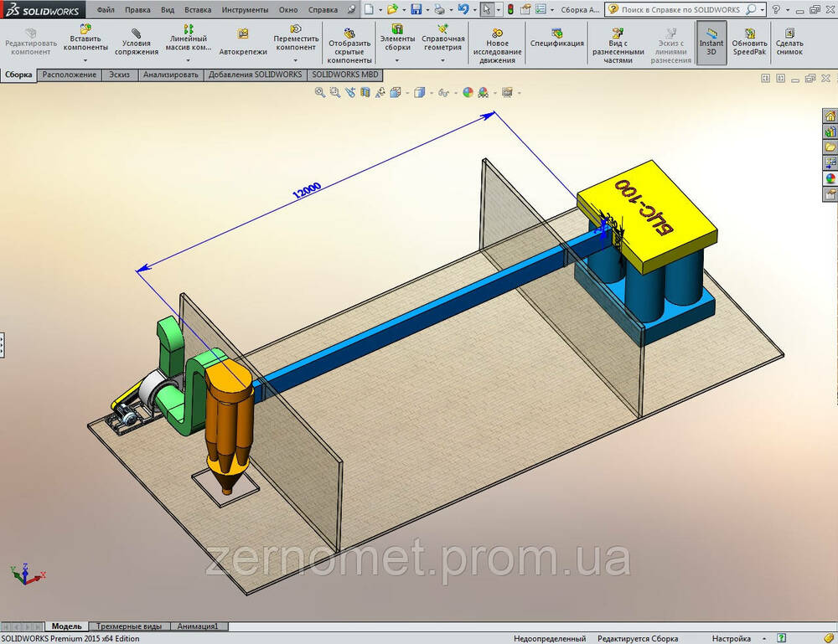Expand Элементы сборки dropdown arrow
Image resolution: width=838 pixels, height=644 pixels.
tap(397, 60)
